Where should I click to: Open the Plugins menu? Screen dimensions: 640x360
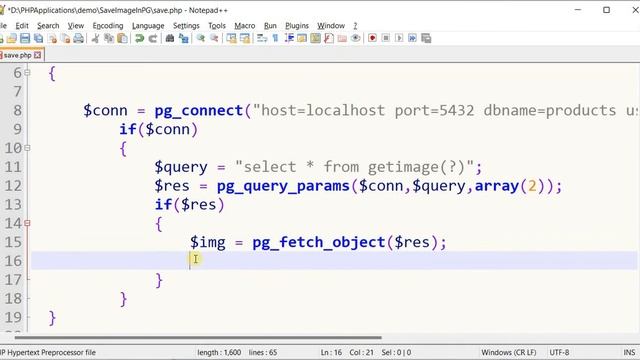coord(297,26)
